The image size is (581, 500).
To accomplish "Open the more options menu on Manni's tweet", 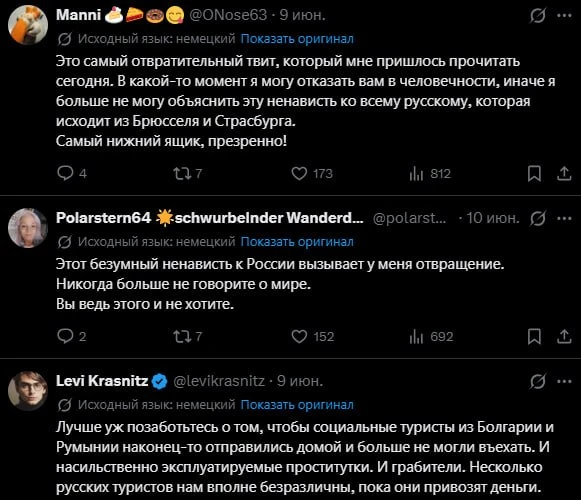I will pos(564,15).
